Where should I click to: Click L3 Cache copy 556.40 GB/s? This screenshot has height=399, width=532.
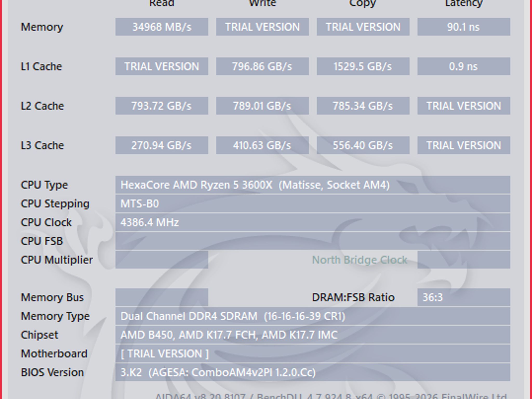363,145
